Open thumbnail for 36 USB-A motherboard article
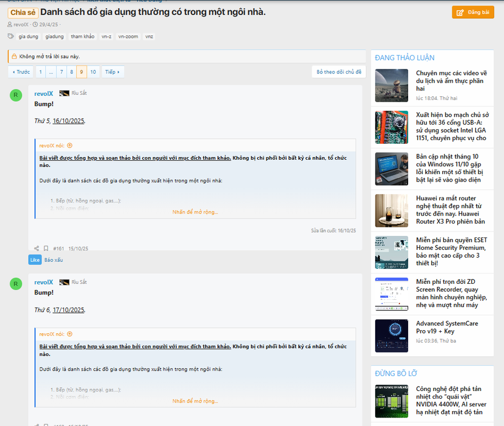 392,127
